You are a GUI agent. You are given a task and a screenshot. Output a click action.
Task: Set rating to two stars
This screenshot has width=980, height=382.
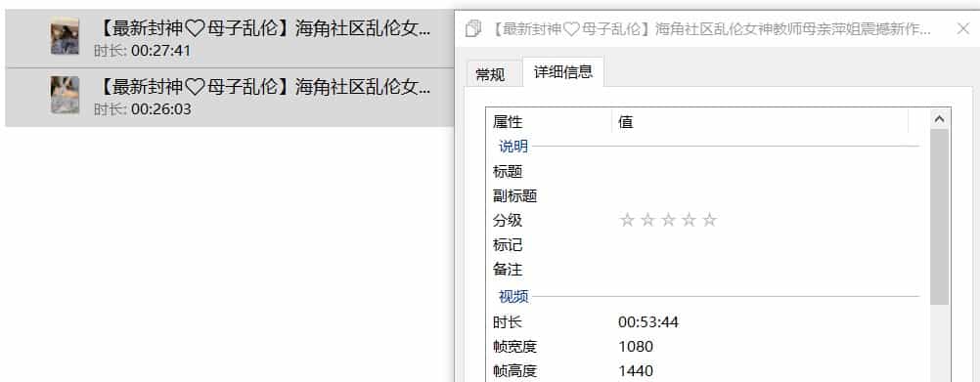tap(647, 220)
